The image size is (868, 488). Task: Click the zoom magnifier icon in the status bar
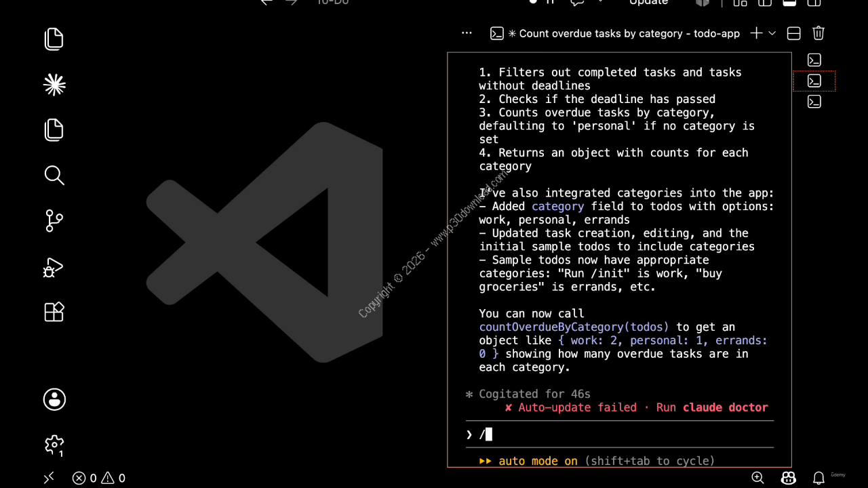(x=758, y=478)
